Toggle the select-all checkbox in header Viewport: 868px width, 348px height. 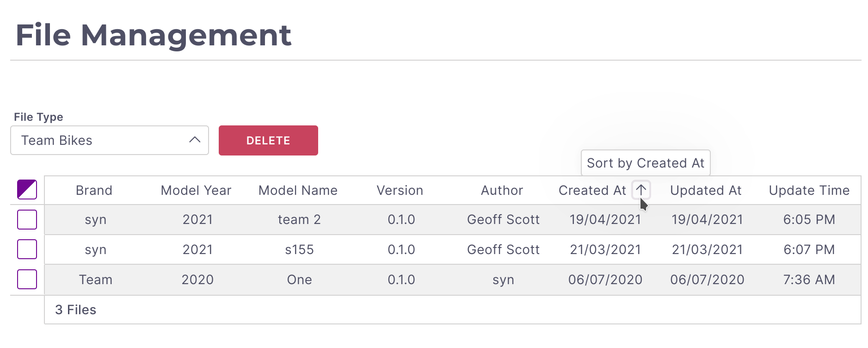click(27, 190)
